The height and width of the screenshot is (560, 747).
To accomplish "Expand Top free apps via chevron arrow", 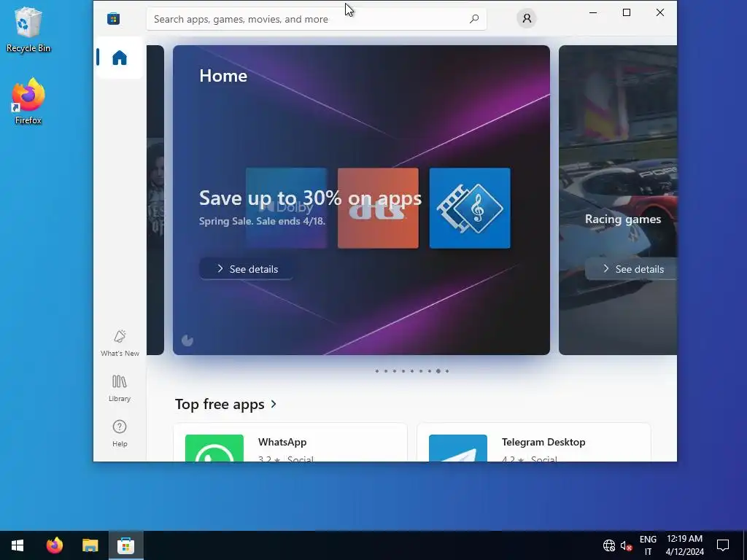I will 274,404.
